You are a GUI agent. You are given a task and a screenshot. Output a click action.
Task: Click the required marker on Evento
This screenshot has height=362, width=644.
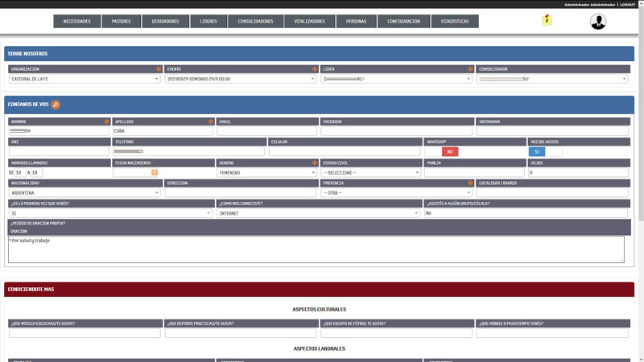click(314, 69)
